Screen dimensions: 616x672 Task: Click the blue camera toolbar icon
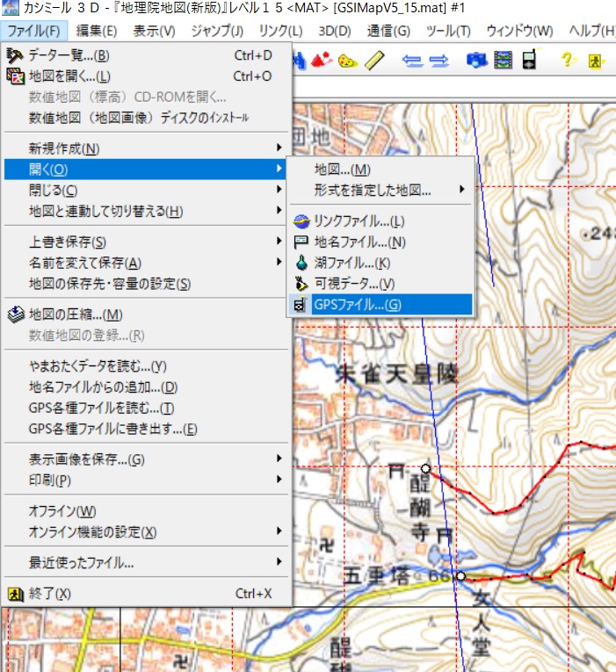pyautogui.click(x=476, y=61)
